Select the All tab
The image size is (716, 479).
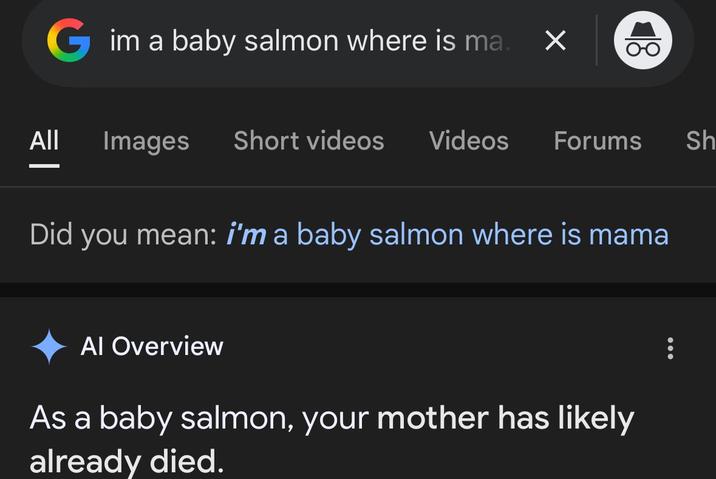pyautogui.click(x=44, y=141)
